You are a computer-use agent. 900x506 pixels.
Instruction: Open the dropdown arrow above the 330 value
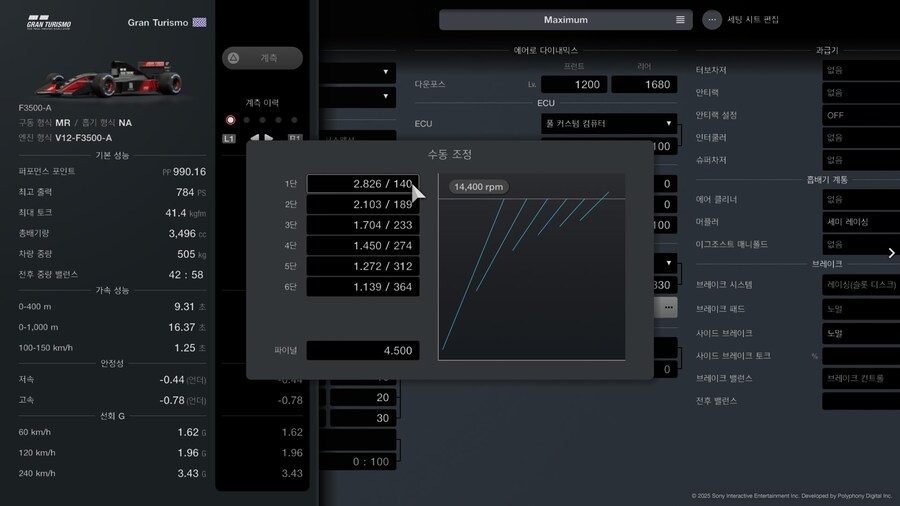[x=668, y=263]
